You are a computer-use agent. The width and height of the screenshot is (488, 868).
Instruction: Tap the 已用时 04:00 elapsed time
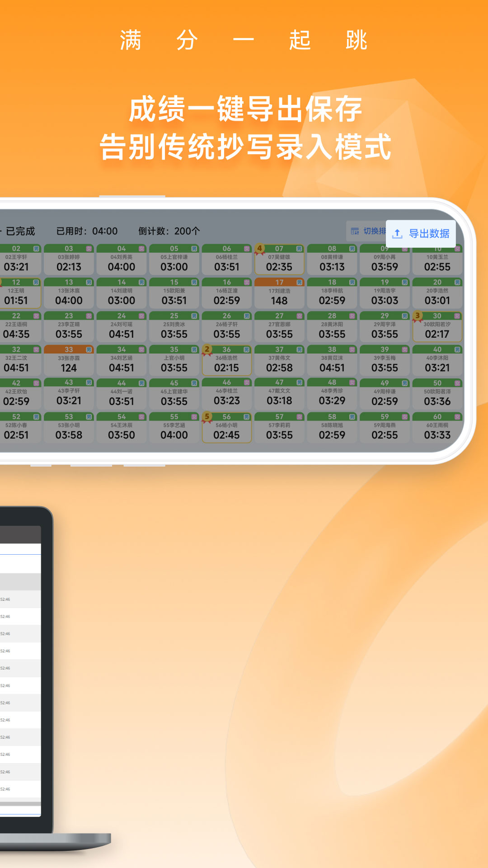pos(87,231)
